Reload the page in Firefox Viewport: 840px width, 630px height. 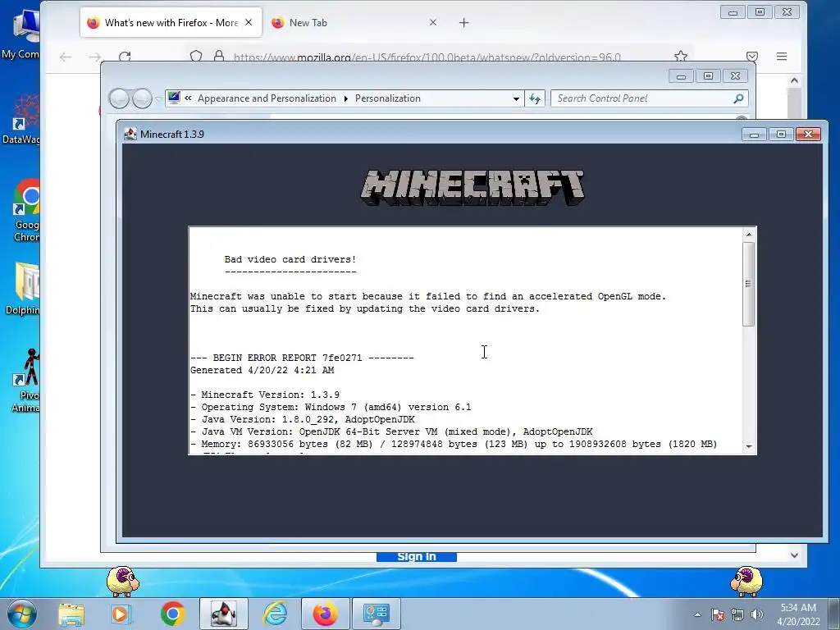click(x=125, y=57)
